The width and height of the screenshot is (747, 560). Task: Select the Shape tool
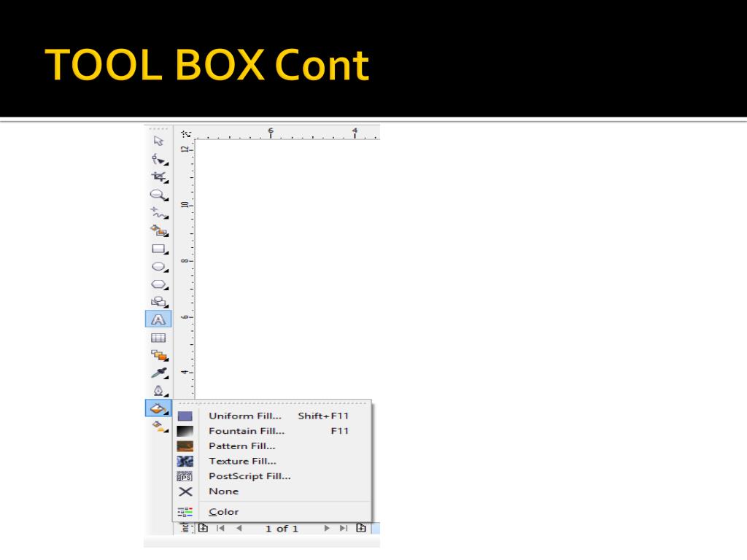point(159,159)
